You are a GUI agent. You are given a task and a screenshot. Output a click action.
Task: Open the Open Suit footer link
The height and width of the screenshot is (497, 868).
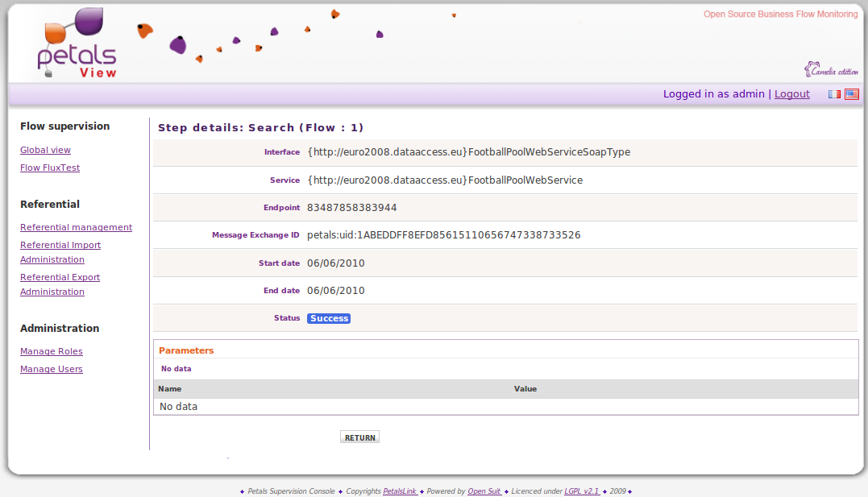pyautogui.click(x=484, y=491)
